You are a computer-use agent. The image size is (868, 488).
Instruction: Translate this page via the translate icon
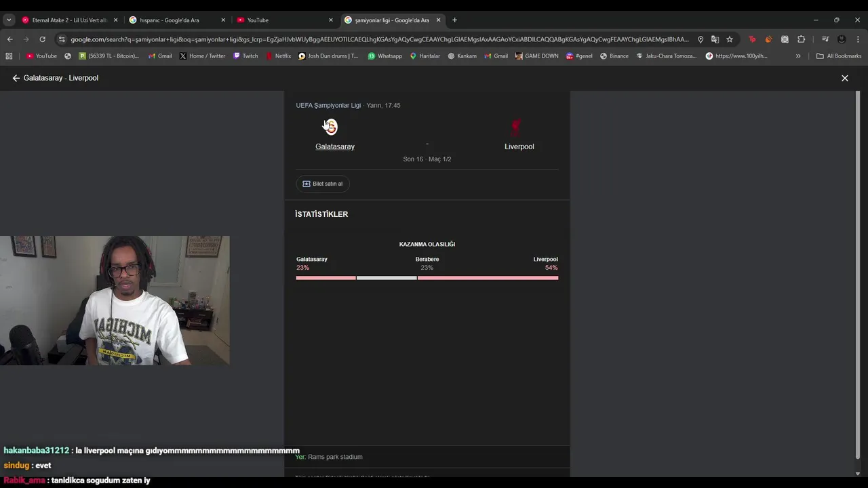point(715,39)
